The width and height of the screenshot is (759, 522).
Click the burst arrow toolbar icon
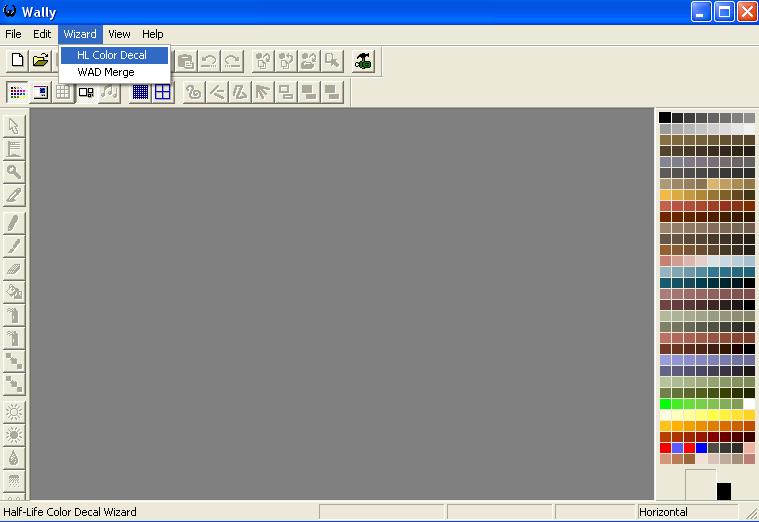pyautogui.click(x=263, y=92)
